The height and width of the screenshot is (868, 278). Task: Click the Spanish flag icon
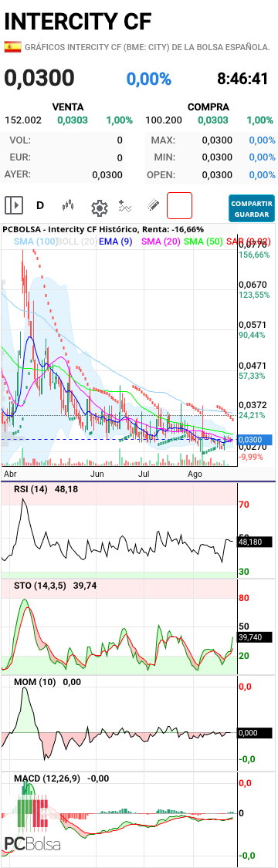pyautogui.click(x=12, y=47)
